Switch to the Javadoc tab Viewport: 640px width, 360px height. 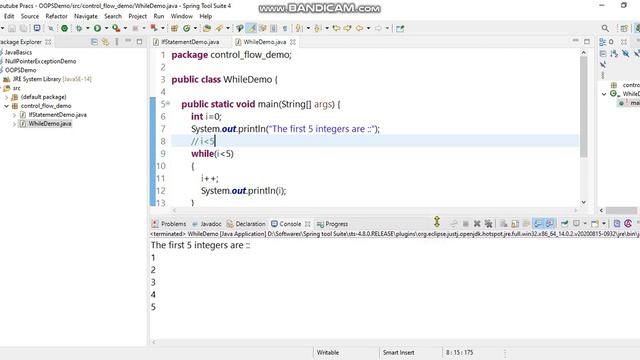click(207, 224)
